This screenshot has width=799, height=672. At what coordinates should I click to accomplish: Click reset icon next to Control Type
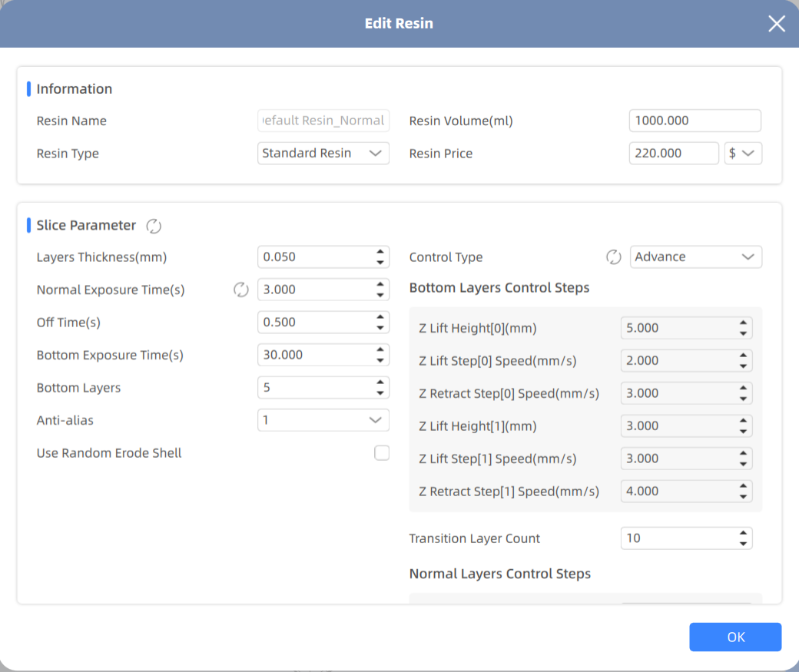click(613, 257)
